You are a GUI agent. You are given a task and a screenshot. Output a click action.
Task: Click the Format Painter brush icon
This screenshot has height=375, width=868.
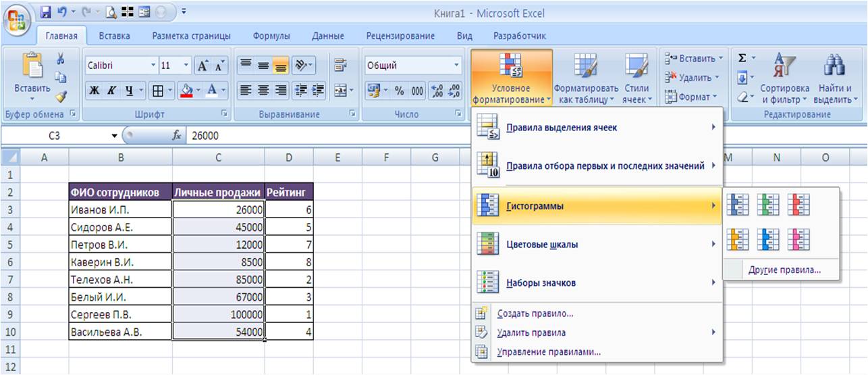[61, 97]
